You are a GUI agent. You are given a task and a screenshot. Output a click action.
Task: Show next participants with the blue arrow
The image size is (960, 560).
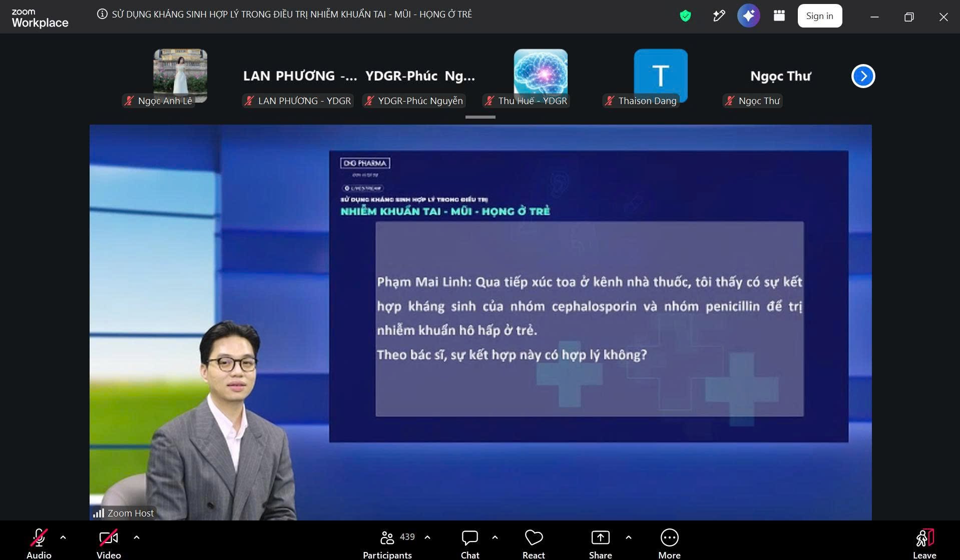tap(863, 76)
